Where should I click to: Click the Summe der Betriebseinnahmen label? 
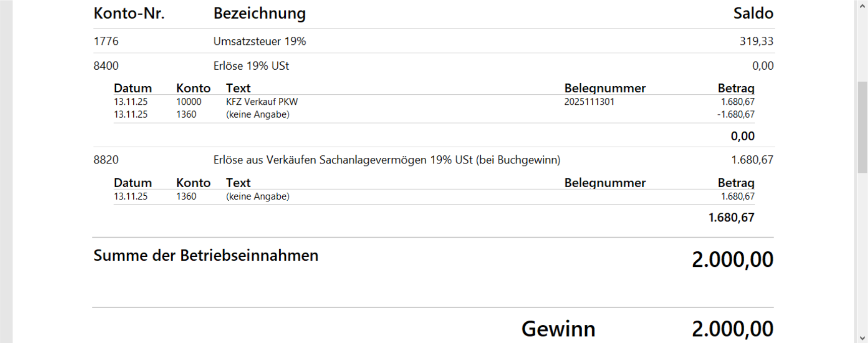coord(206,256)
